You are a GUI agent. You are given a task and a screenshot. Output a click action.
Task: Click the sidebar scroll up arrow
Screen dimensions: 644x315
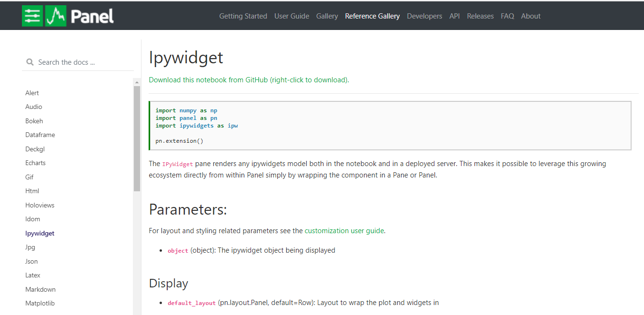tap(137, 82)
